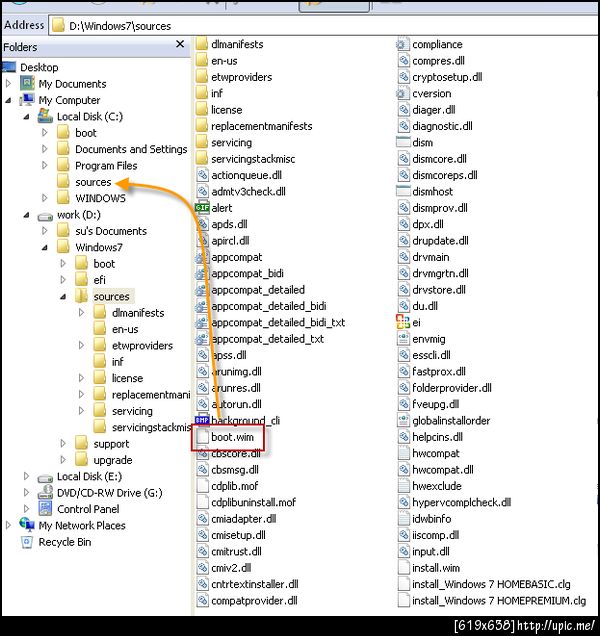Select cversion file icon
Screen dimensions: 600x636
click(x=403, y=93)
